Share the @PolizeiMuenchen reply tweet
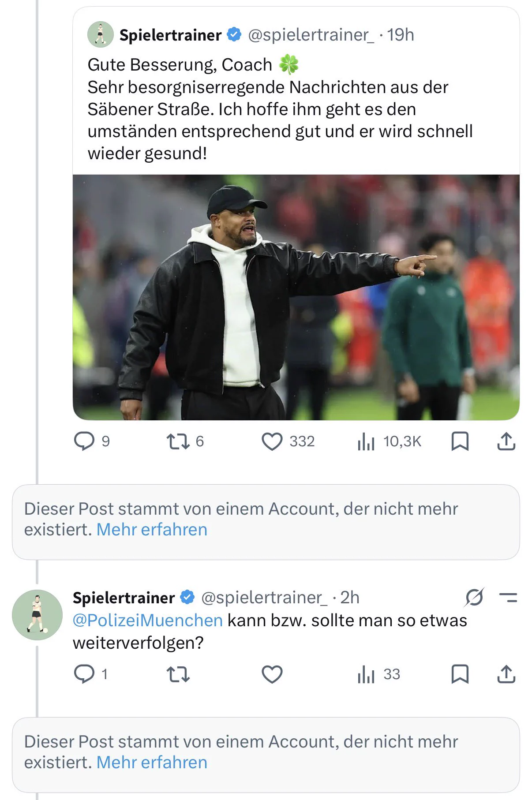Viewport: 532px width, 800px height. pyautogui.click(x=506, y=674)
